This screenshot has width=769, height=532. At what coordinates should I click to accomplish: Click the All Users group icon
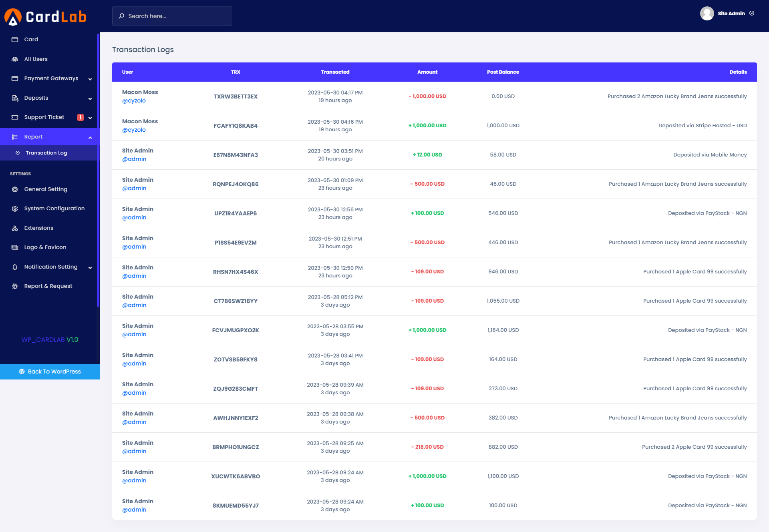tap(15, 59)
